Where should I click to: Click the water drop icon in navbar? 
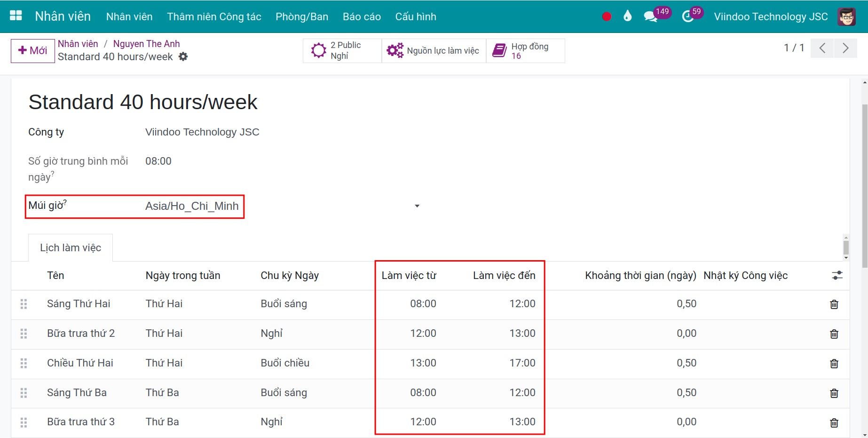(x=627, y=16)
